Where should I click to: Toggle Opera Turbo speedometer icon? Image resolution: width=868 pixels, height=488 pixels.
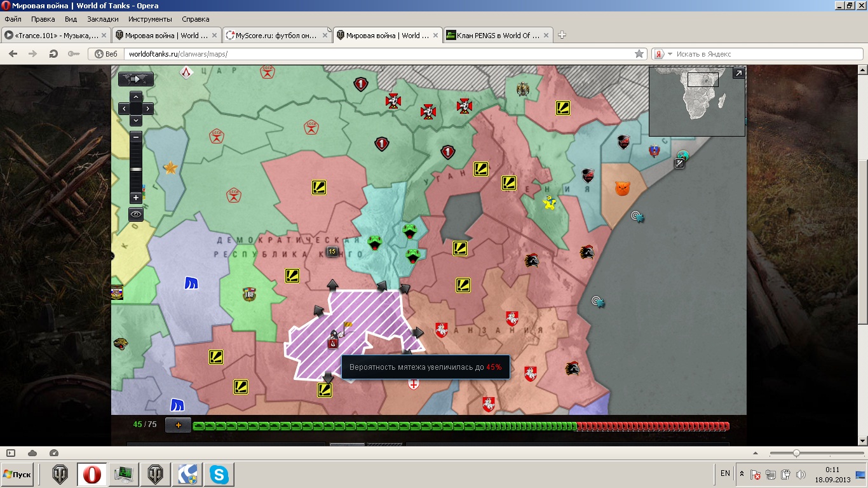click(54, 453)
